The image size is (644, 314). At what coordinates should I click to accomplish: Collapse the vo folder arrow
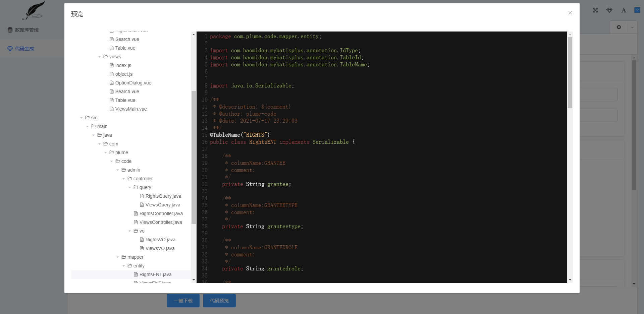129,231
